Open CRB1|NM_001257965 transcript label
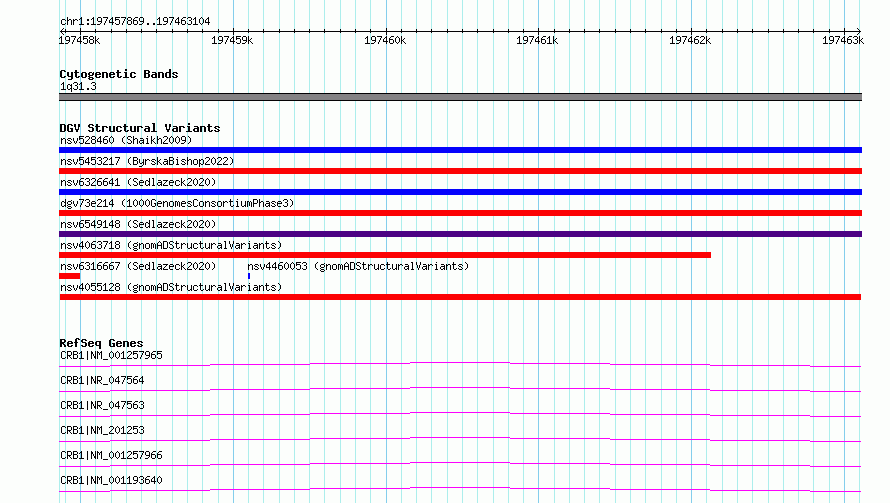Viewport: 890px width, 503px height. tap(111, 355)
